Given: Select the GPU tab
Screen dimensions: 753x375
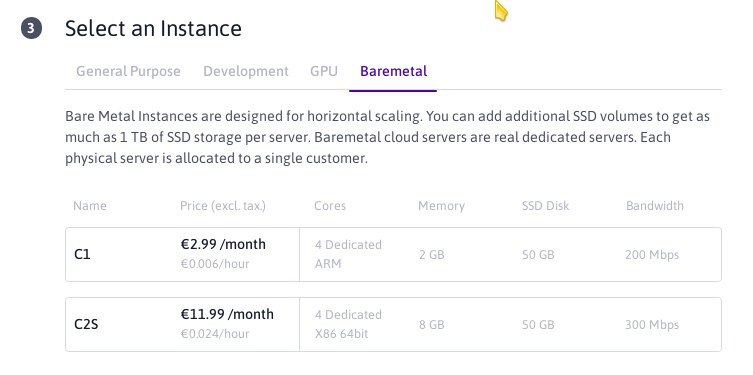Looking at the screenshot, I should (x=324, y=71).
